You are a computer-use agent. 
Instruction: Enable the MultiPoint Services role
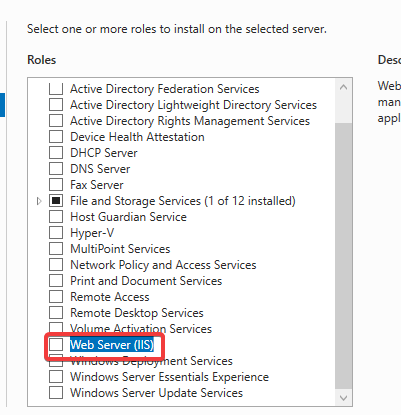(56, 249)
